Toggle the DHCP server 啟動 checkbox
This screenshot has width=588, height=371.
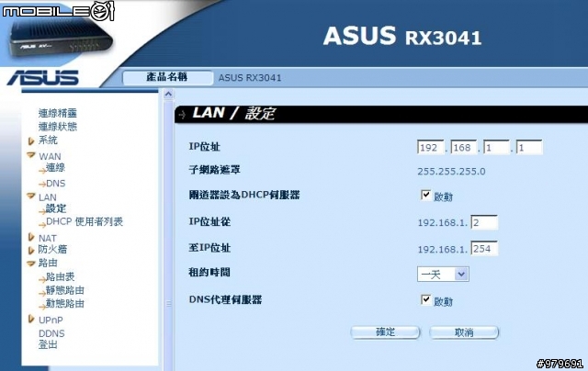tap(425, 196)
